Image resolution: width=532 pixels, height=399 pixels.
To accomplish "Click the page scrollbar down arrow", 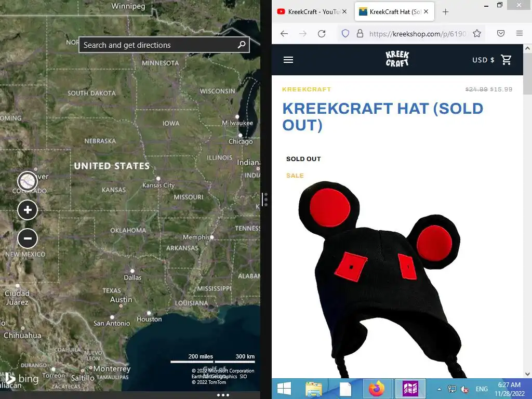I will 527,374.
